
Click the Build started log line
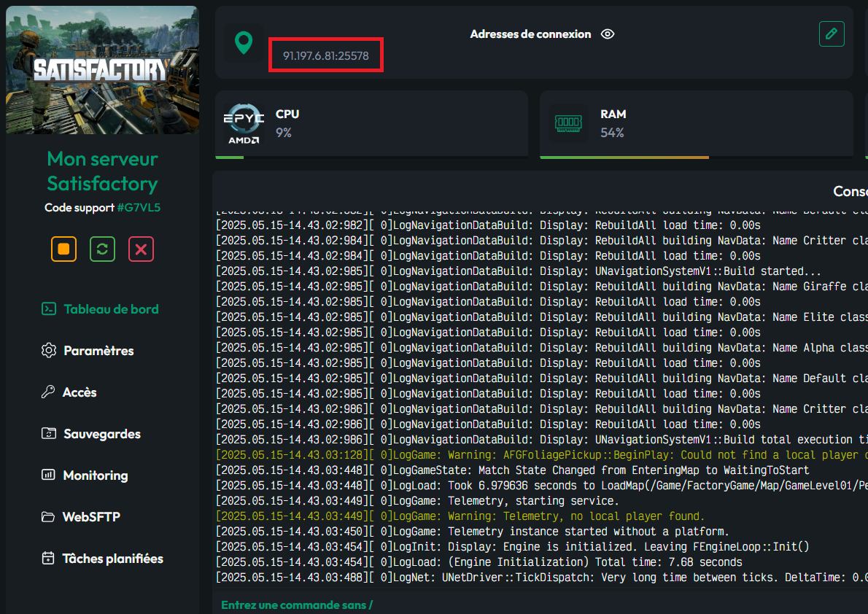(x=519, y=271)
